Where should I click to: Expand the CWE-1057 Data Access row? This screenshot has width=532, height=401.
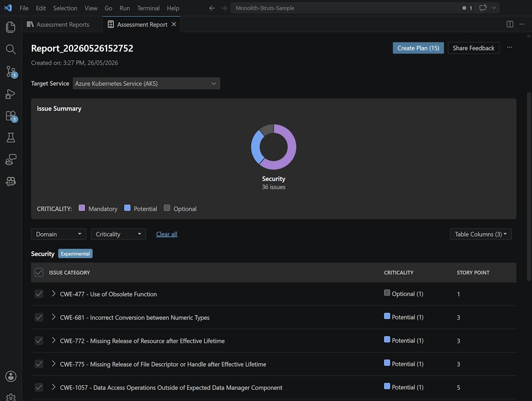click(x=54, y=387)
